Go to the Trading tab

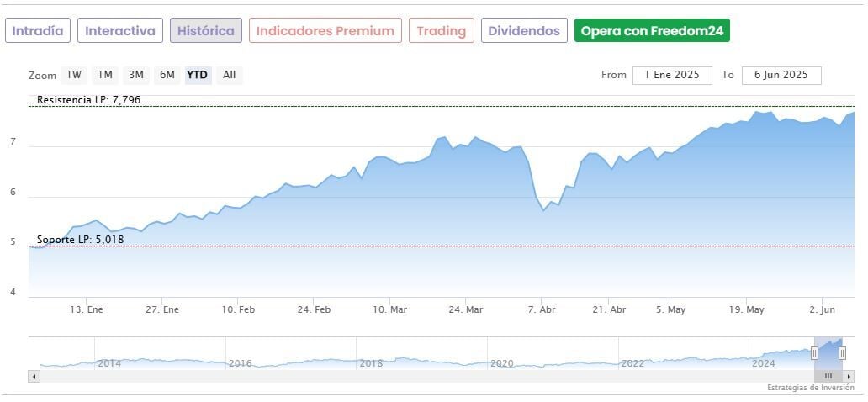[441, 31]
